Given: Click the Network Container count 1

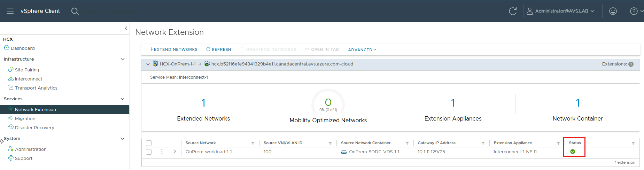Looking at the screenshot, I should pos(577,103).
